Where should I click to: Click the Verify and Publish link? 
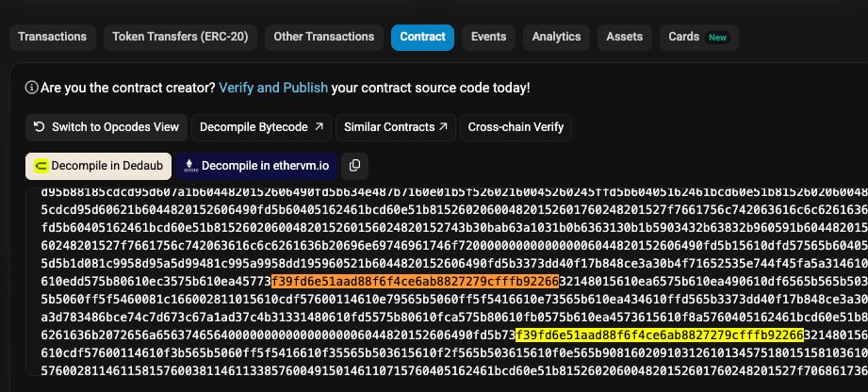(273, 88)
